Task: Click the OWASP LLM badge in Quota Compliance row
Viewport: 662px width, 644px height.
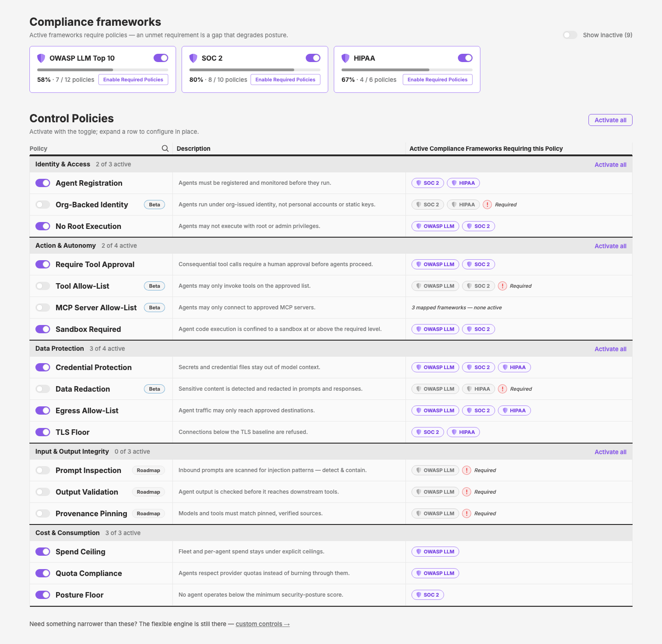Action: pyautogui.click(x=435, y=573)
